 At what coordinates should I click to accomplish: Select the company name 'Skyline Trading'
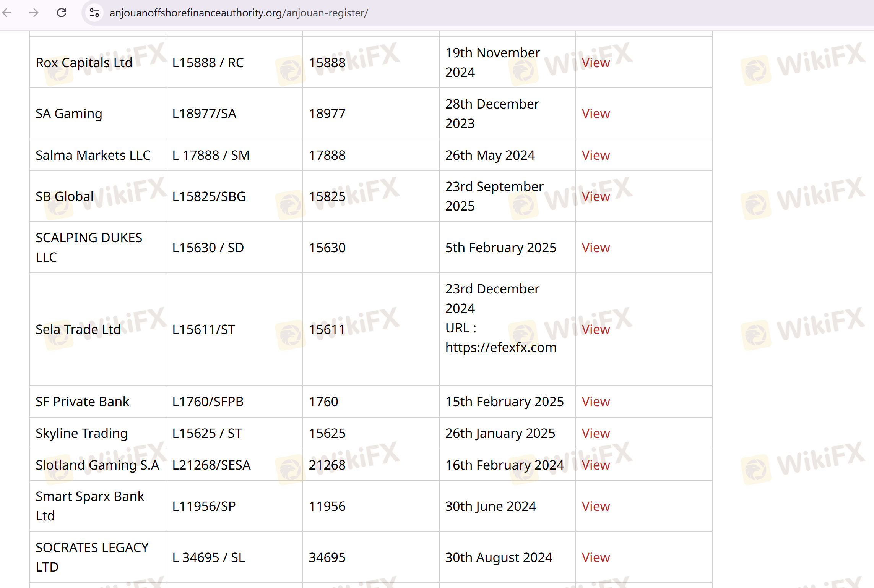[x=81, y=433]
